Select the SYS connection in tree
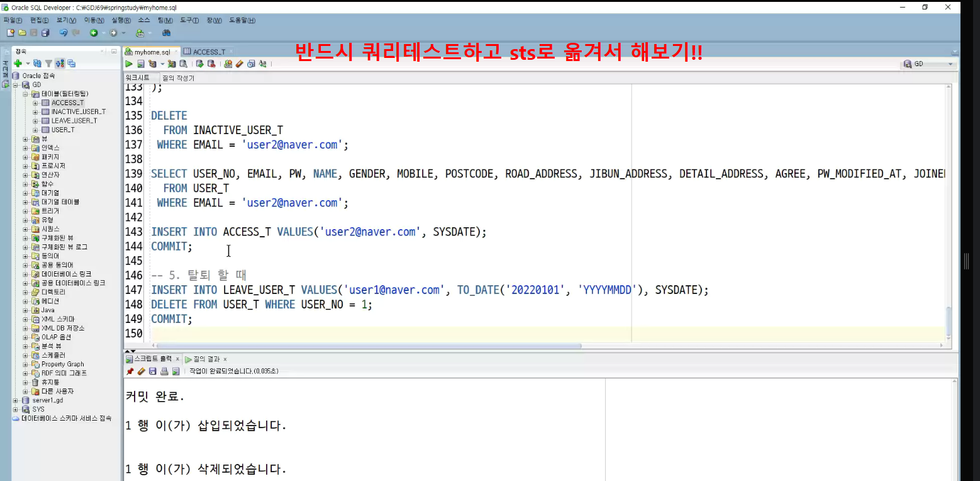The height and width of the screenshot is (481, 980). pyautogui.click(x=38, y=409)
